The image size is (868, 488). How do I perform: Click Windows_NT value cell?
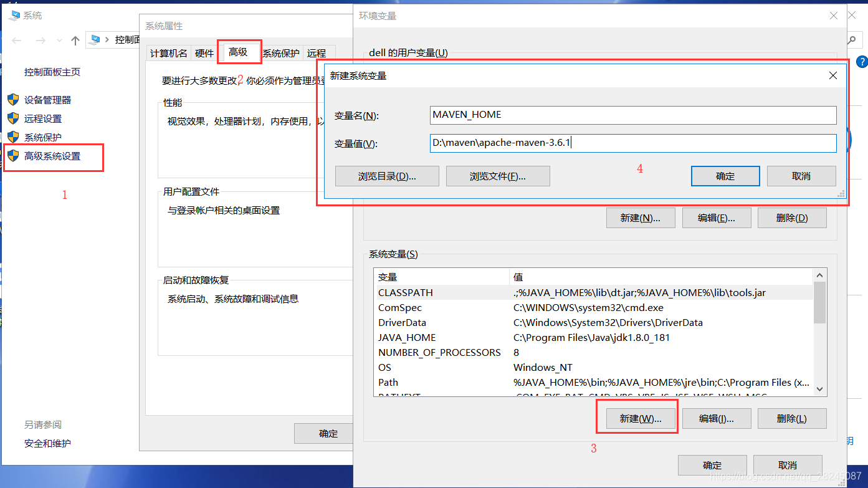point(543,367)
